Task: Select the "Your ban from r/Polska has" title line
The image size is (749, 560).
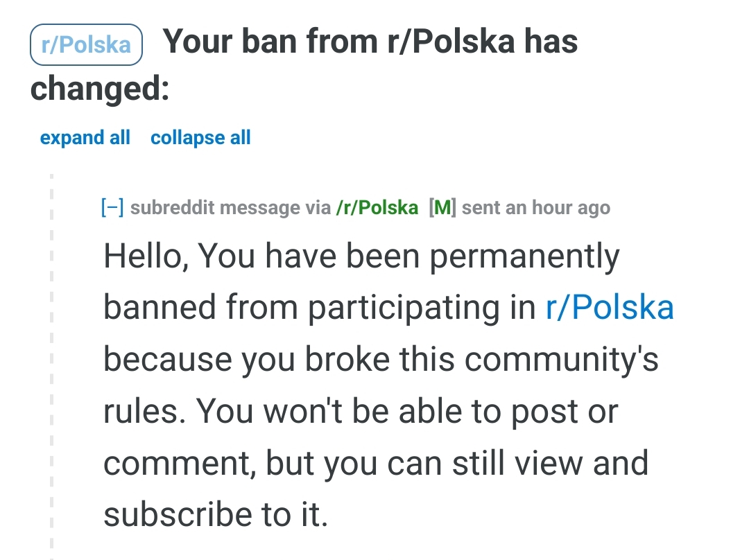Action: [370, 42]
